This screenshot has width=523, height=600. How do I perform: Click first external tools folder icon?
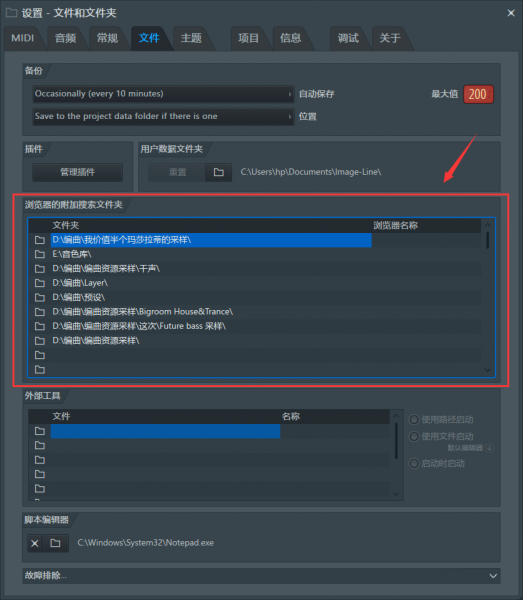tap(40, 431)
